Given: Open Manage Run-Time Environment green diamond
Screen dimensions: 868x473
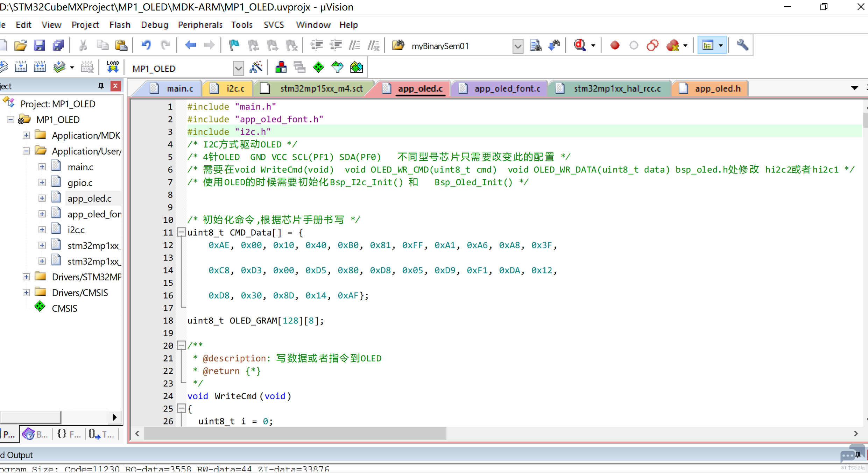Looking at the screenshot, I should (x=318, y=67).
